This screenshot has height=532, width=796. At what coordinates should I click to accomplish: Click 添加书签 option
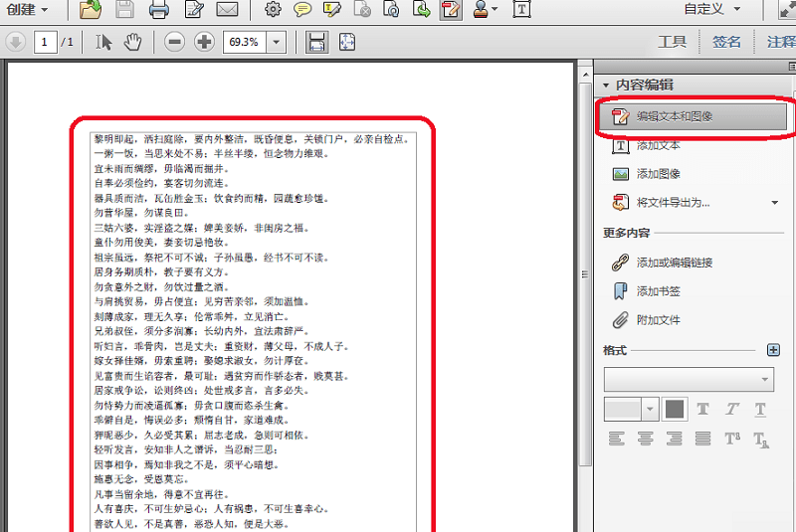point(659,291)
